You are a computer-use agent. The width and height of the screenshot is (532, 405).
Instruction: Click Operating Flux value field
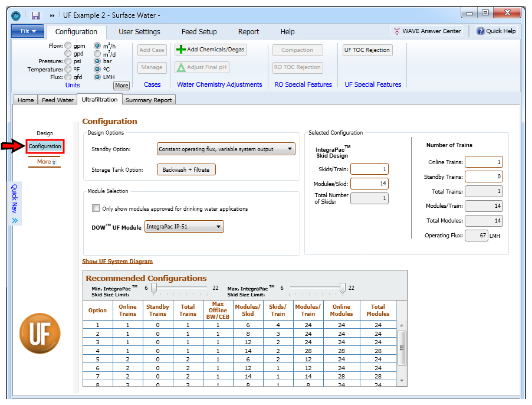476,235
